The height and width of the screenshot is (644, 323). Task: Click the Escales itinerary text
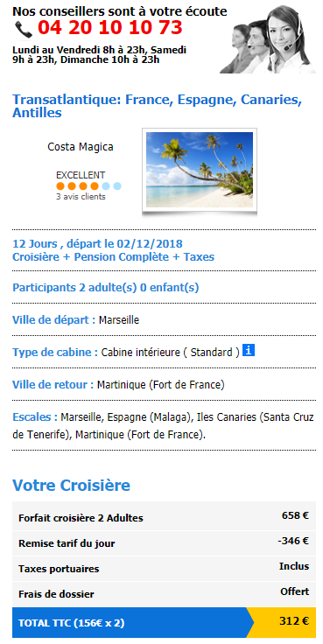click(164, 425)
